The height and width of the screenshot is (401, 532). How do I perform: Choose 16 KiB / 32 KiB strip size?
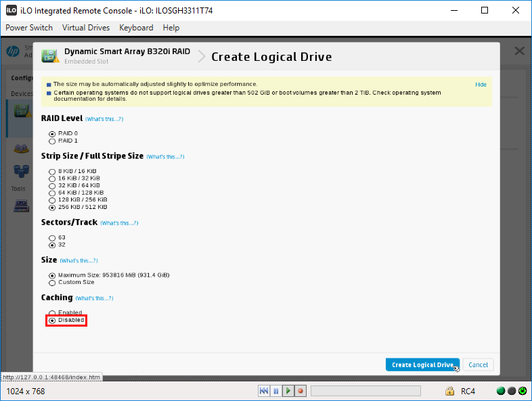click(52, 179)
